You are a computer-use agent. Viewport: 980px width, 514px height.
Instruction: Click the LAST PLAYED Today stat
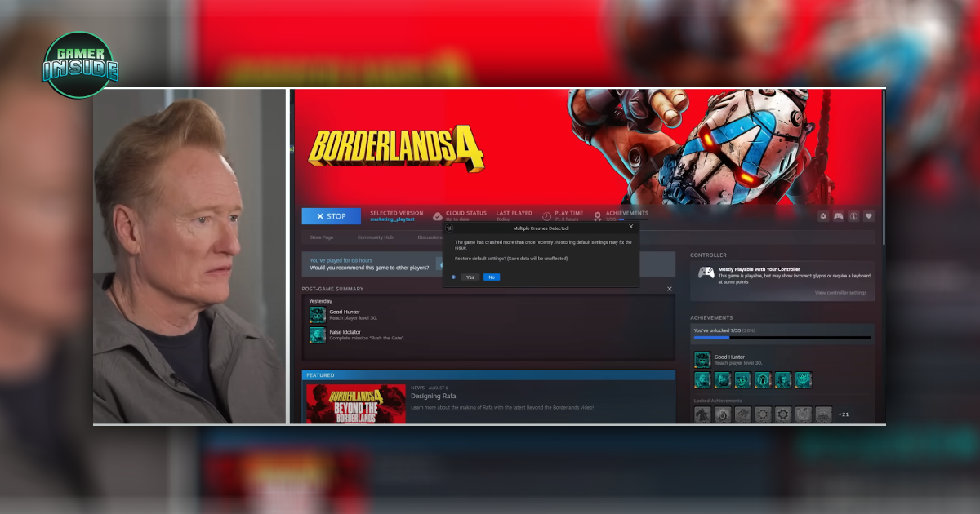coord(514,216)
